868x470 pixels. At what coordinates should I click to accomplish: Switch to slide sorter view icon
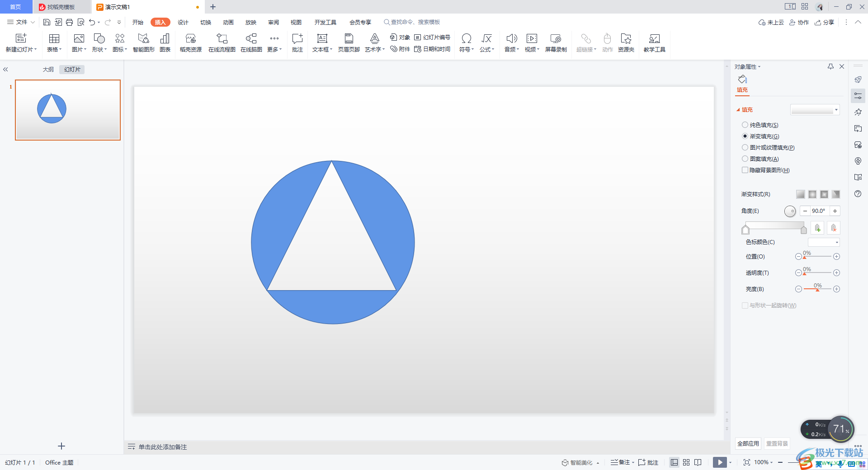coord(686,462)
